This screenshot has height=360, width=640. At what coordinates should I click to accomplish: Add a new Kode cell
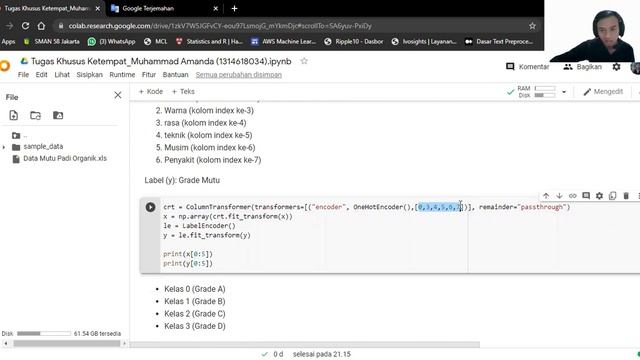[151, 91]
